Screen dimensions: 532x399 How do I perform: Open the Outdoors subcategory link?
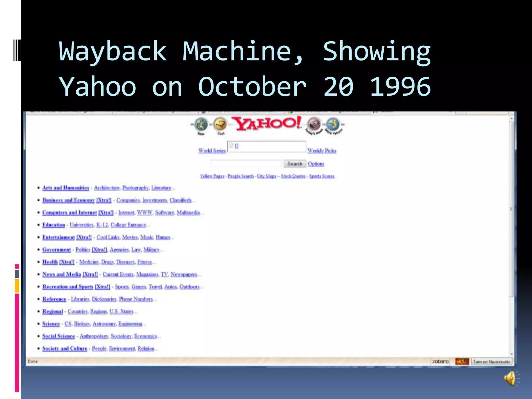[x=189, y=287]
